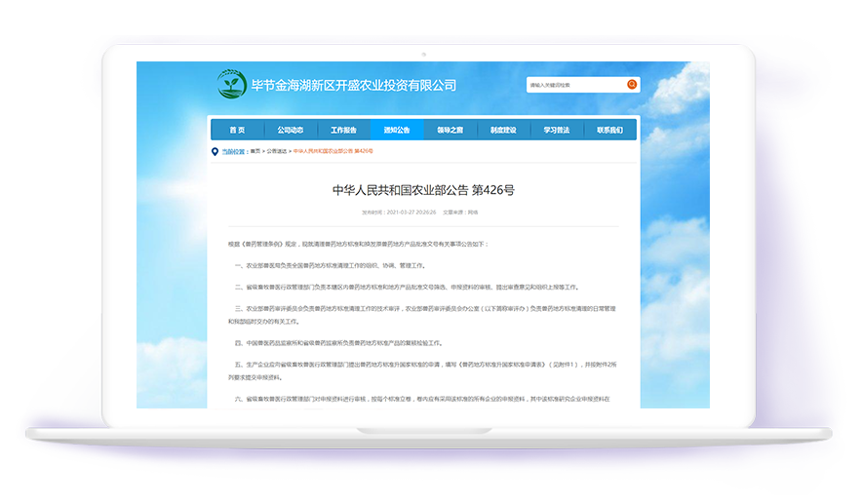Click the company name 毕节金海湖新区开盛农业投资有限公司
862x504 pixels.
point(353,85)
